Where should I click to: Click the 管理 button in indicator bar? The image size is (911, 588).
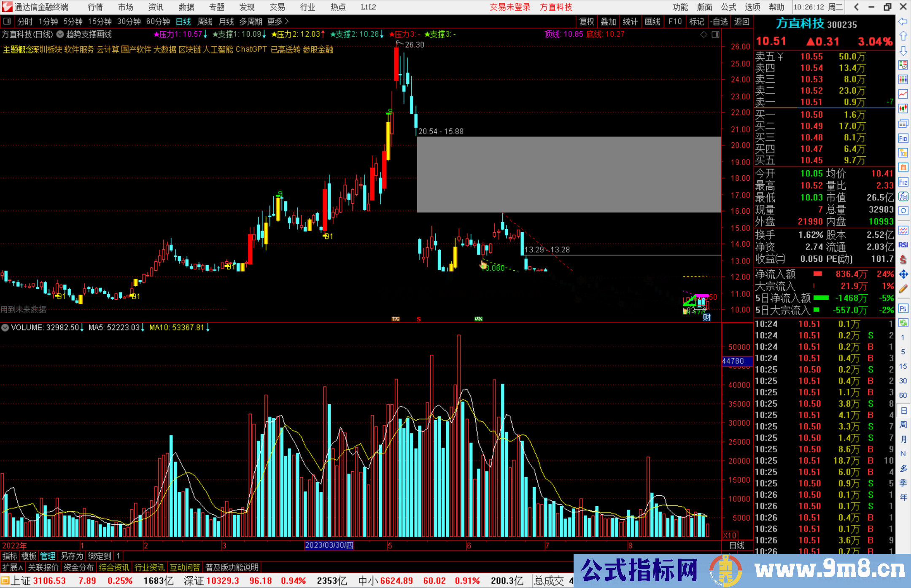point(48,556)
